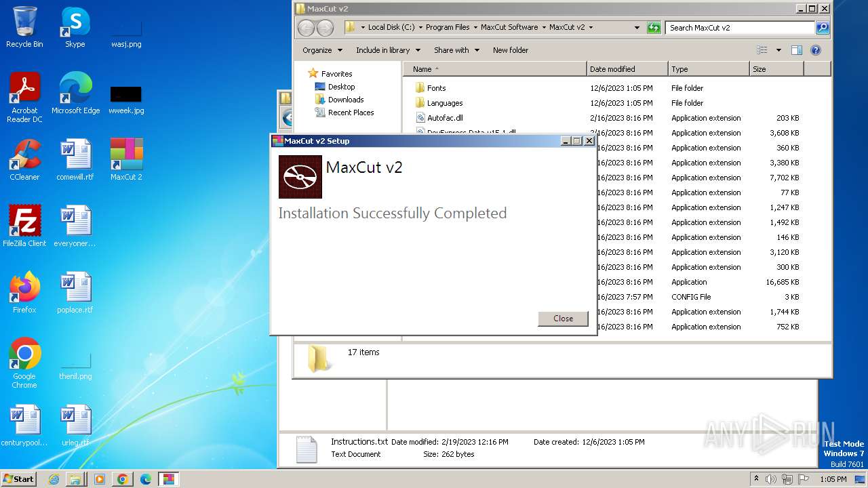This screenshot has width=868, height=488.
Task: Click Search MaxCut v2 field
Action: tap(740, 28)
